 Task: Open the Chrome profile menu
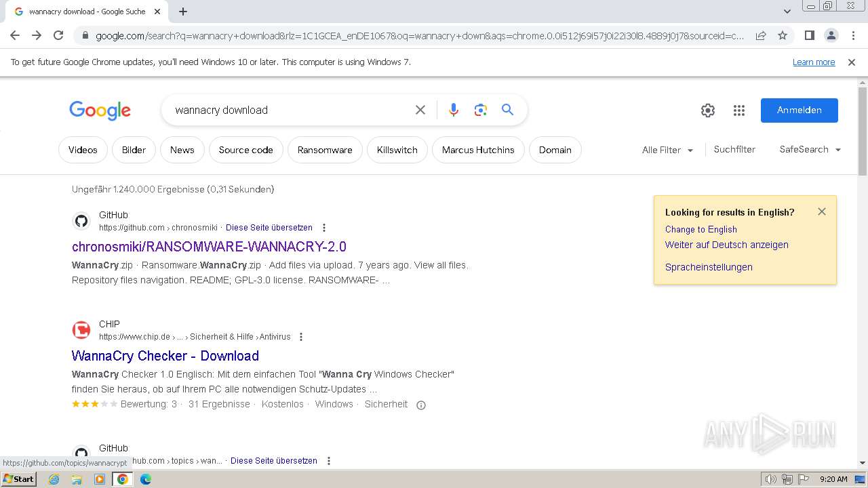(x=831, y=35)
